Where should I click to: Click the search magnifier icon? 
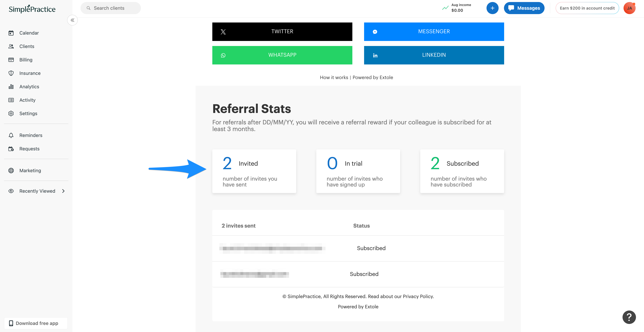point(89,8)
